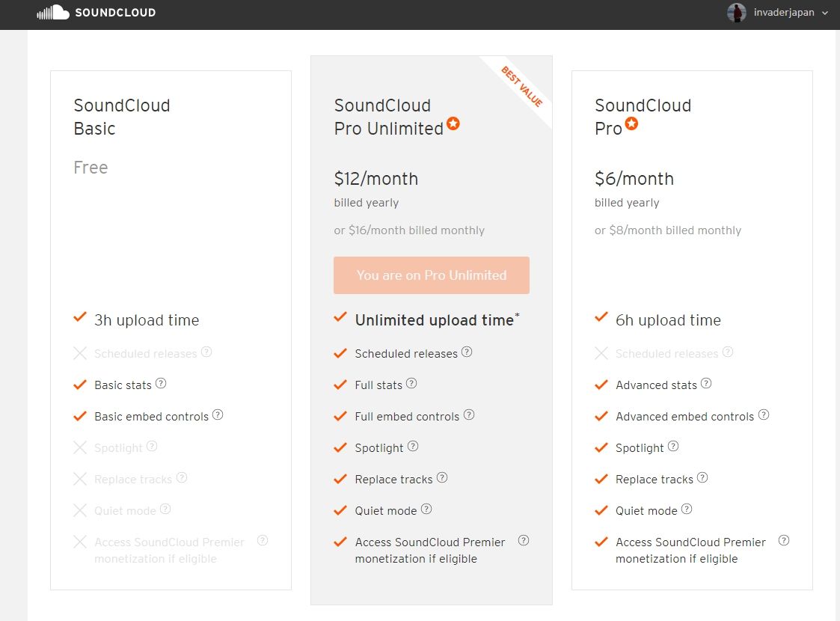The height and width of the screenshot is (621, 840).
Task: Open help icon next to Basic stats
Action: pos(161,384)
